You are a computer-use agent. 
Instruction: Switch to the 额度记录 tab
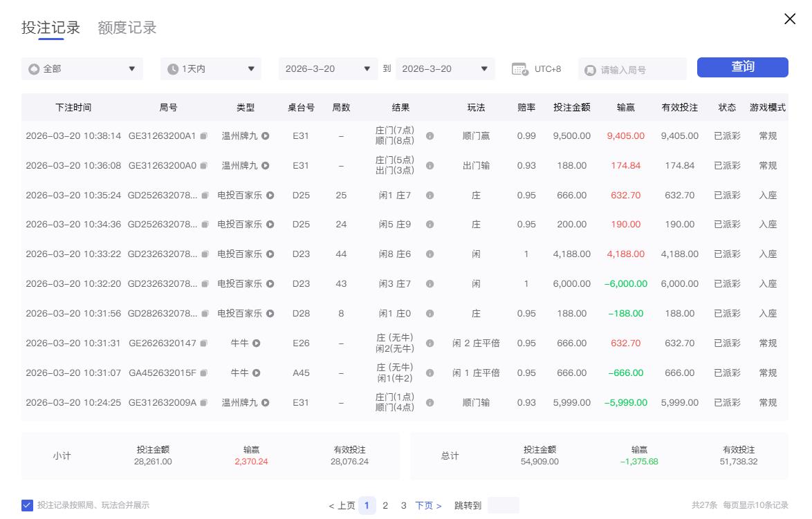coord(127,28)
